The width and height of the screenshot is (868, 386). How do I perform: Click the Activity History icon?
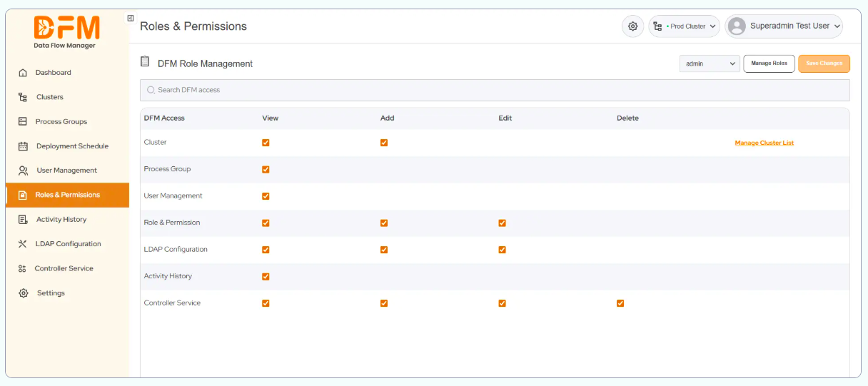(23, 220)
